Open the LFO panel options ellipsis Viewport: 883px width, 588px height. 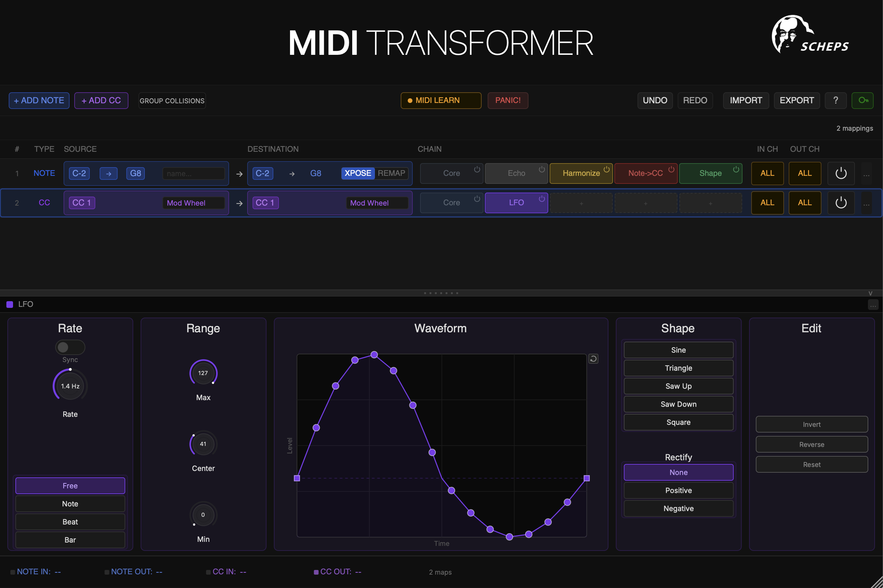click(873, 305)
